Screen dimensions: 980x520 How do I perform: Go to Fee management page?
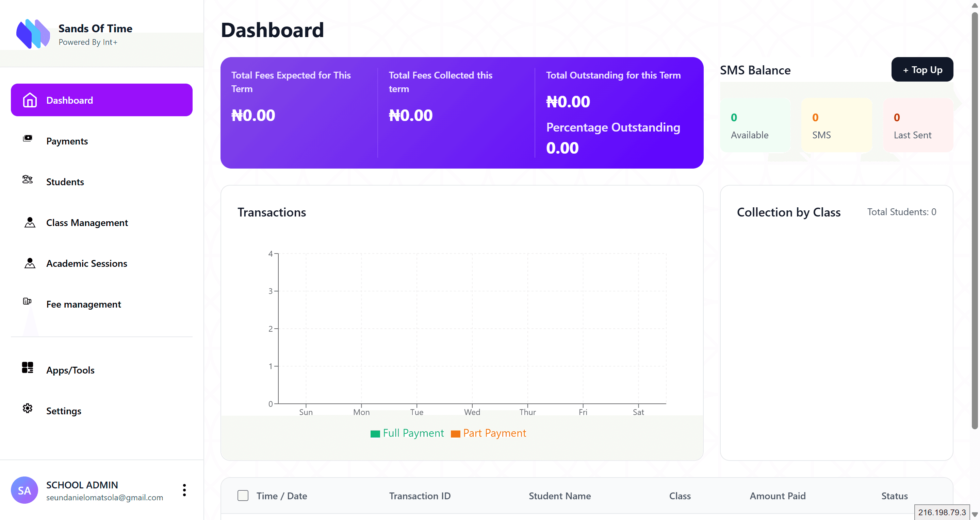[x=83, y=304]
